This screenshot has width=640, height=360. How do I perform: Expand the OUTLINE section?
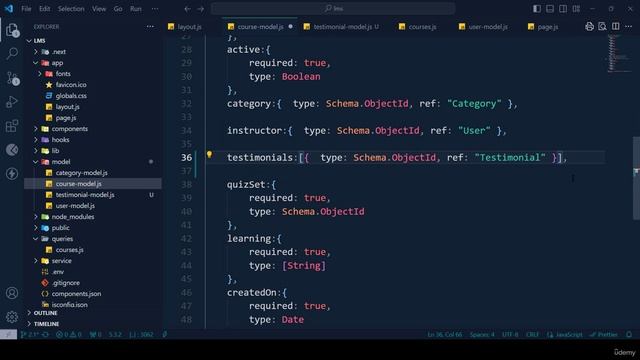tap(45, 313)
